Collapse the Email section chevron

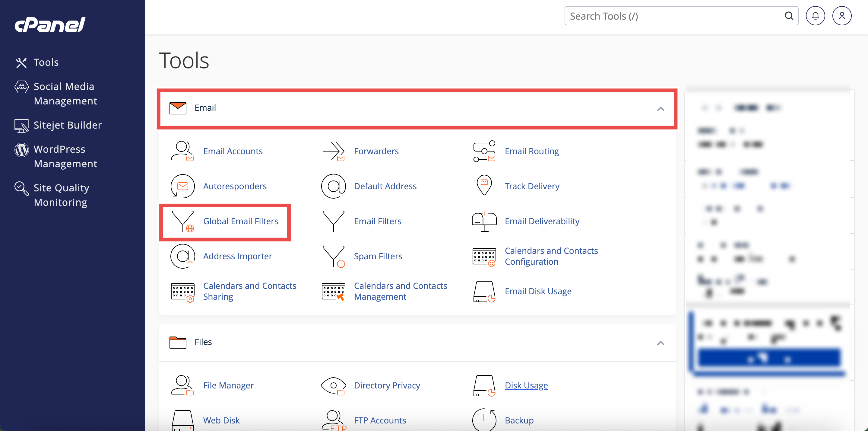point(661,109)
